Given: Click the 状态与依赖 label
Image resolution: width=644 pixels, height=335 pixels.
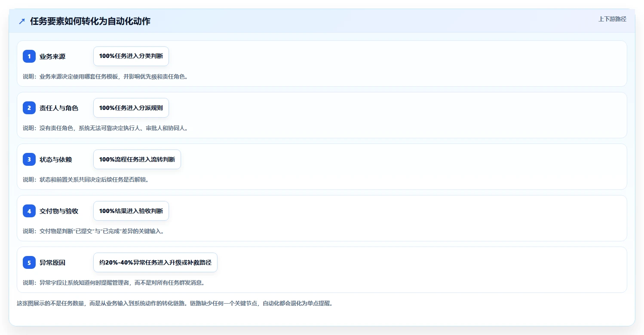Looking at the screenshot, I should coord(56,159).
